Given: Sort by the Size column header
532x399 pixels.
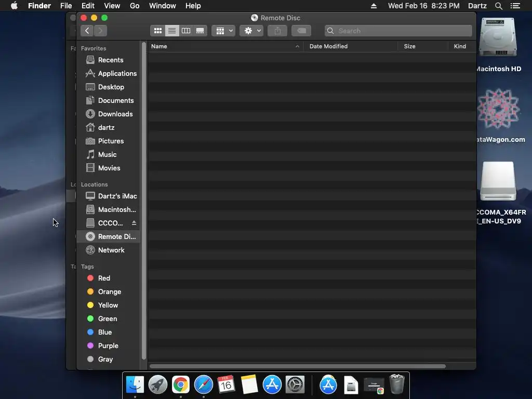Looking at the screenshot, I should [423, 46].
